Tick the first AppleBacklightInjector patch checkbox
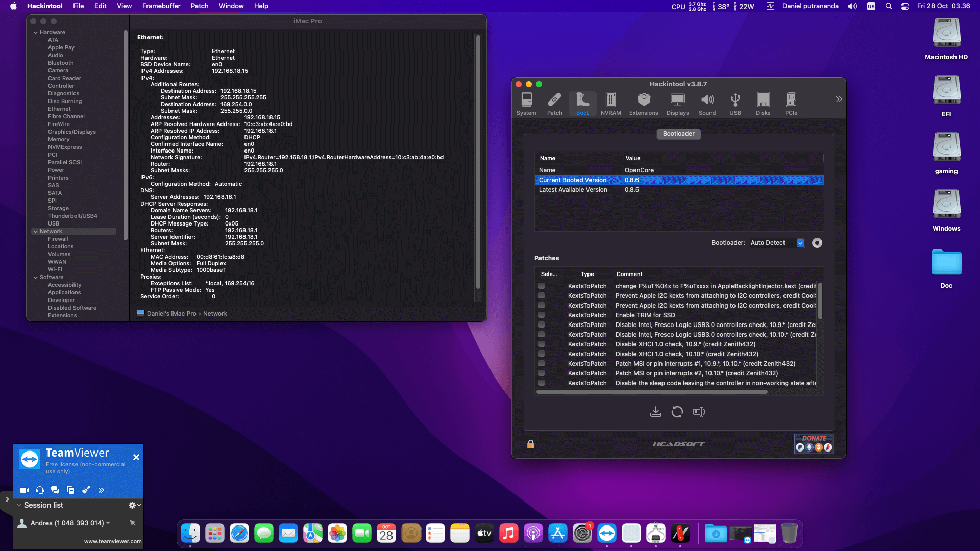980x551 pixels. (542, 286)
